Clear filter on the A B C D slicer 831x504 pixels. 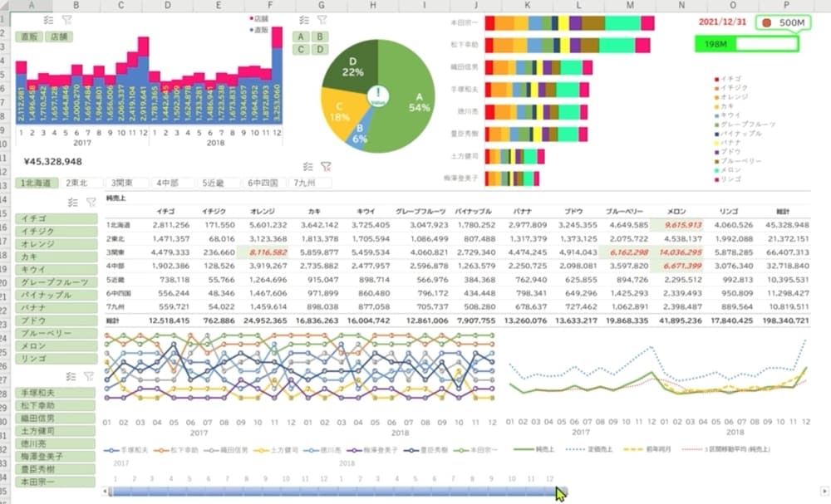point(322,20)
